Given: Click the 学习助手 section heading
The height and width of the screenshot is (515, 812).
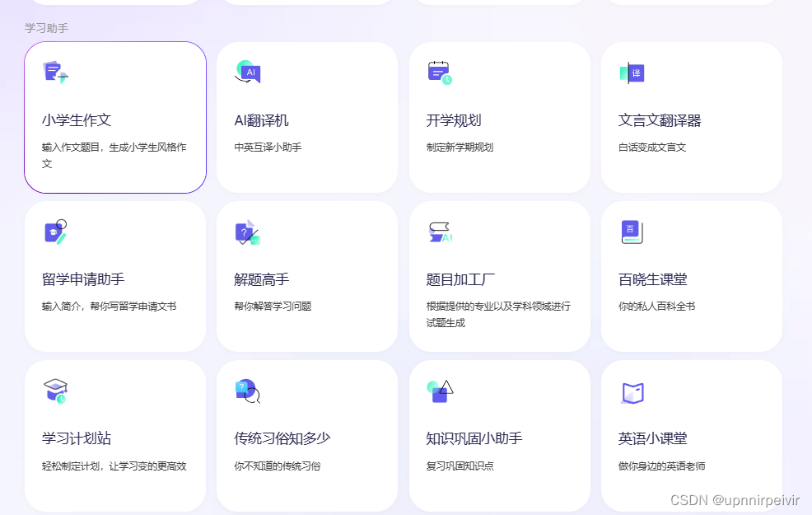Looking at the screenshot, I should [x=47, y=28].
